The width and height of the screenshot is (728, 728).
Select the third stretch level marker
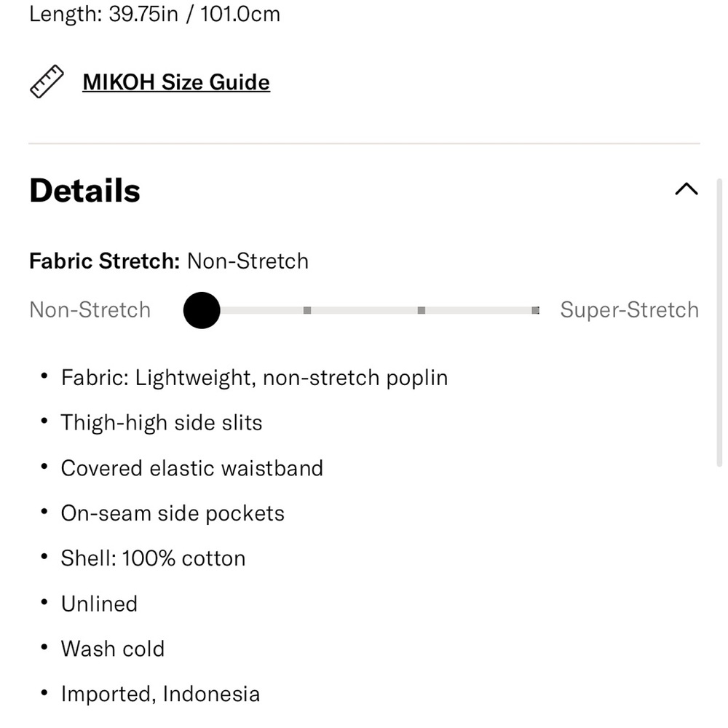tap(421, 310)
